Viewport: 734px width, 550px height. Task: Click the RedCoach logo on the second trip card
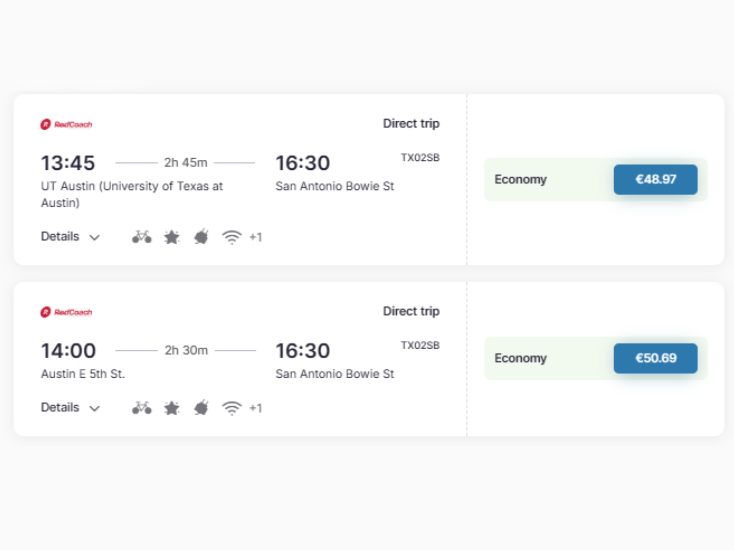coord(66,312)
